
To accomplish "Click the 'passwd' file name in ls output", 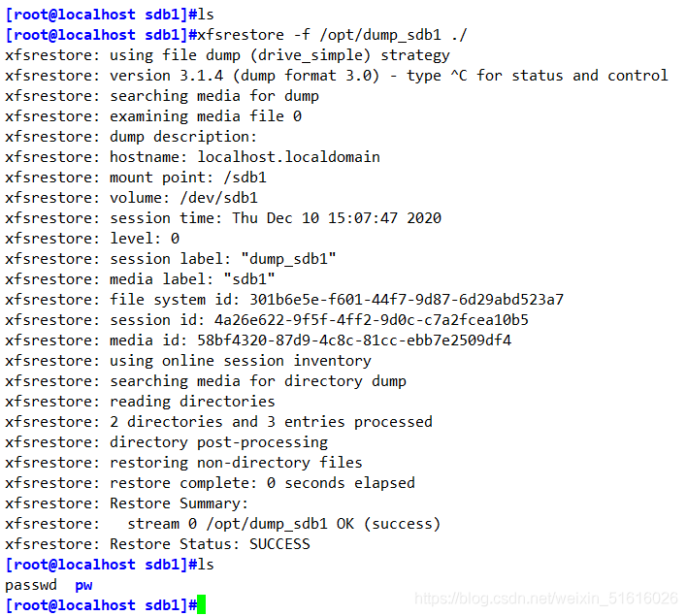I will point(31,585).
